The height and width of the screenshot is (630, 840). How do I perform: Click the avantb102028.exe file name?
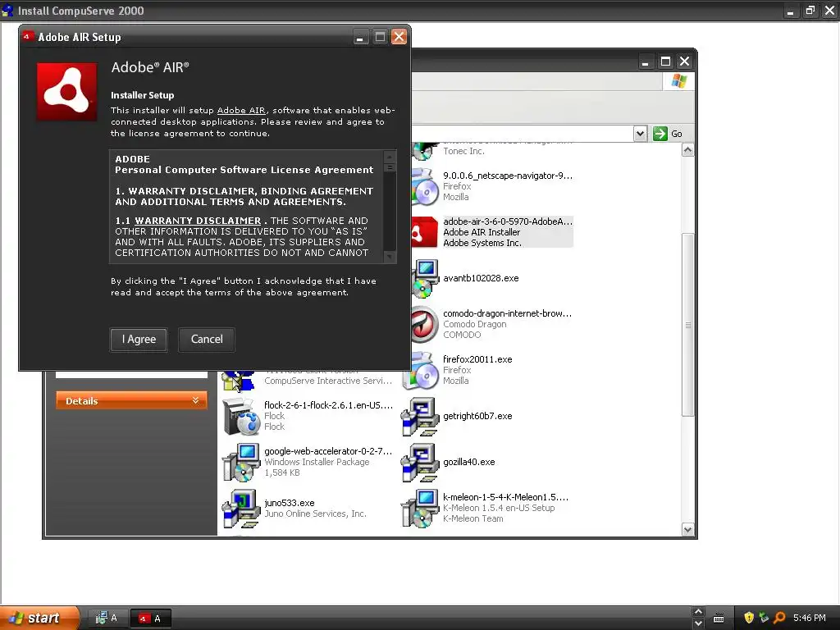[x=481, y=279]
